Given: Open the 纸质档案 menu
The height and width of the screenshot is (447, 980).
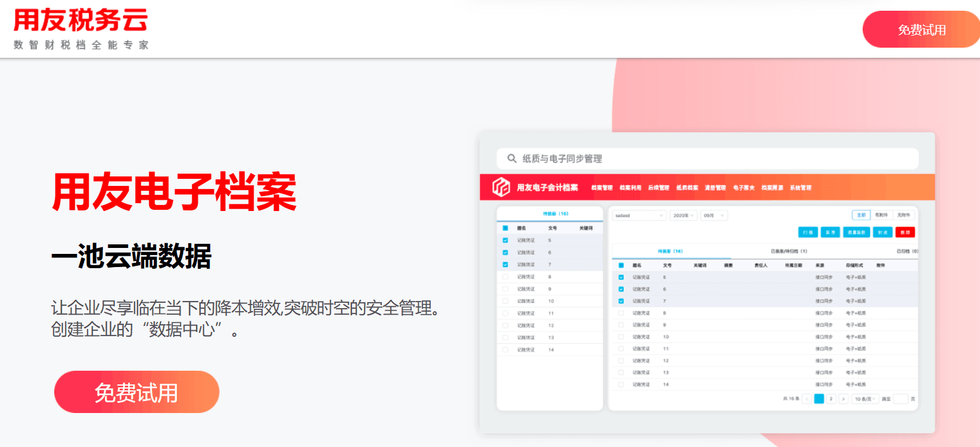Looking at the screenshot, I should pyautogui.click(x=687, y=188).
